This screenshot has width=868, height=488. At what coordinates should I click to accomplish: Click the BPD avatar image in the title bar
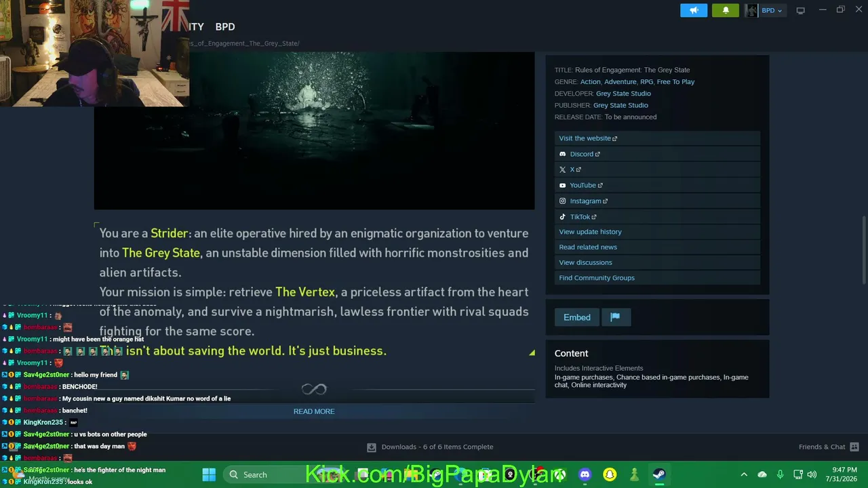point(751,10)
